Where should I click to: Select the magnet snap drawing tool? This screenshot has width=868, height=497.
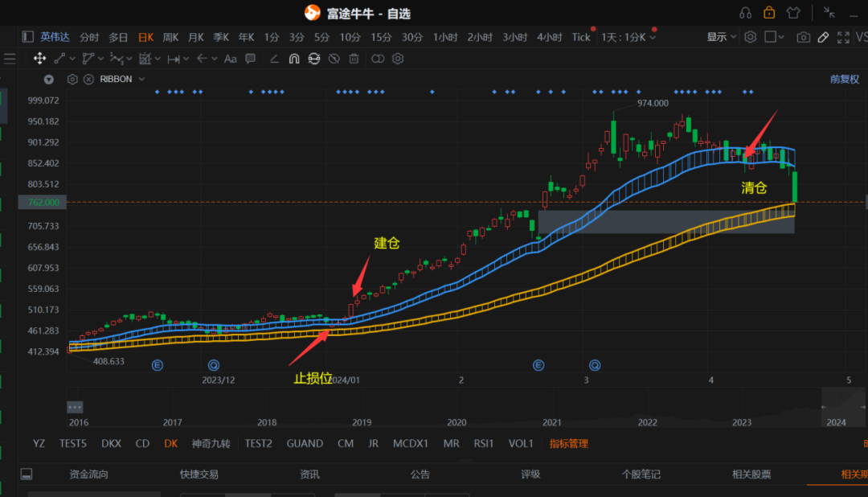coord(294,59)
